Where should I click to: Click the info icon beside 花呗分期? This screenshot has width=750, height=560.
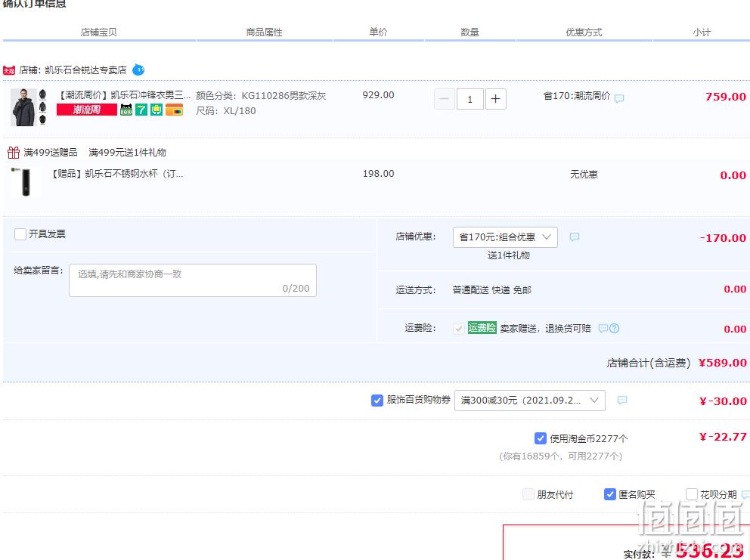[x=745, y=494]
